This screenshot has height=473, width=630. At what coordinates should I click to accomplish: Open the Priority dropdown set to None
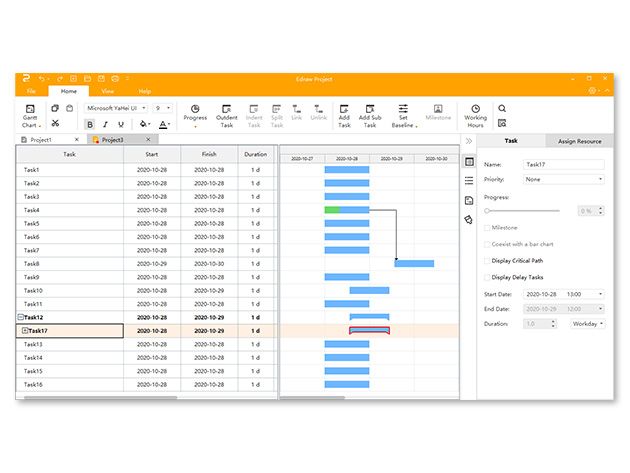[x=563, y=179]
